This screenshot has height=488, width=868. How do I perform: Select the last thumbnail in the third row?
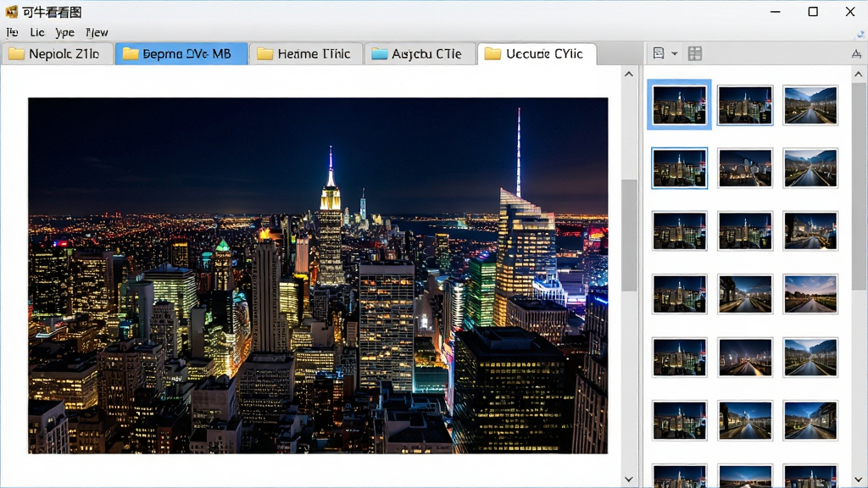point(810,230)
